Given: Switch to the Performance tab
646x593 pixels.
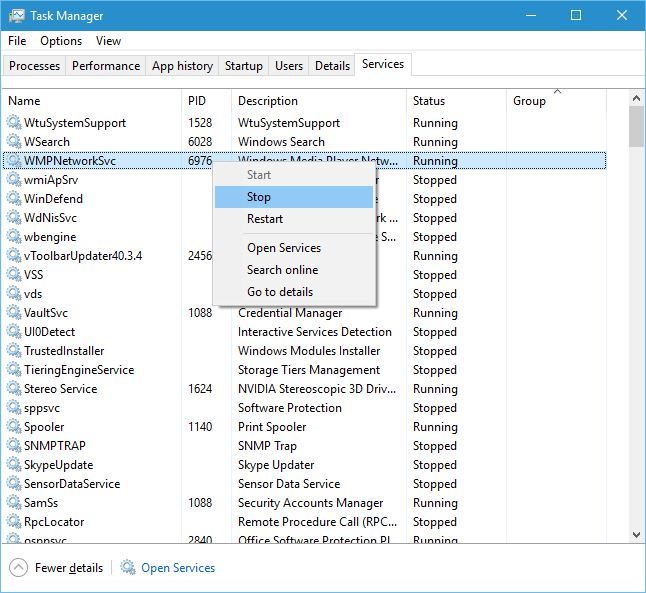Looking at the screenshot, I should (106, 66).
